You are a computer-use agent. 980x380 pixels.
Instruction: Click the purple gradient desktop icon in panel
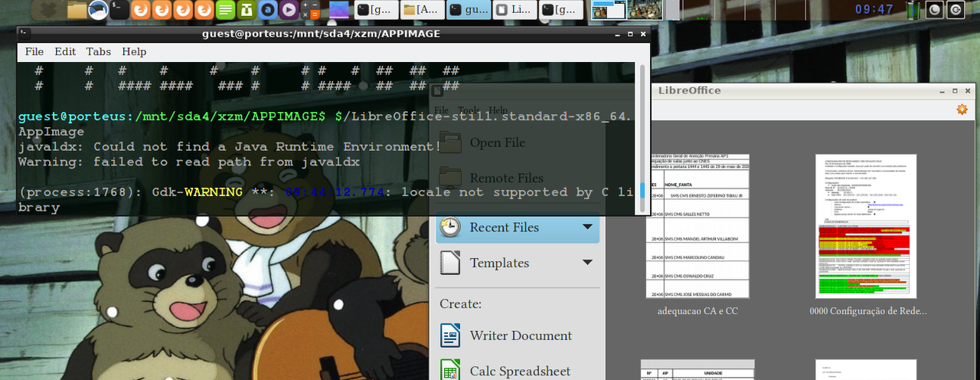[x=339, y=10]
